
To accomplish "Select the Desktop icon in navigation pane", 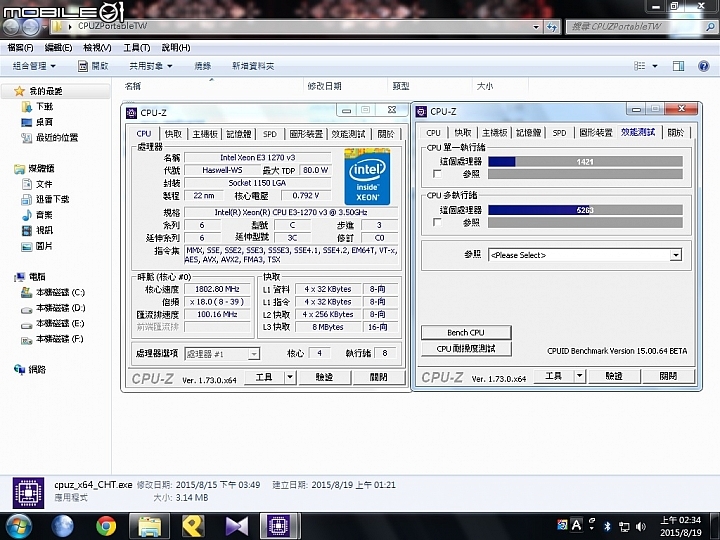I will tap(27, 122).
